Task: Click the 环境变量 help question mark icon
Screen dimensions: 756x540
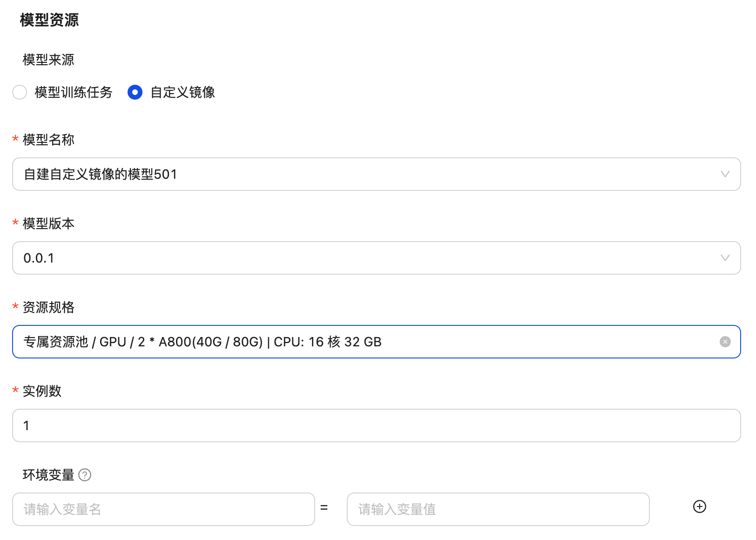Action: (x=85, y=475)
